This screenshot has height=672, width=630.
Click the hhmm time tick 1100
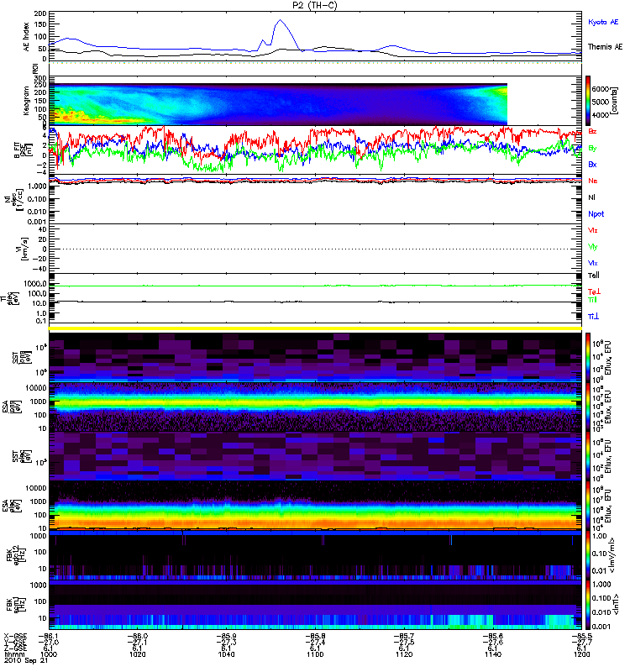point(315,654)
